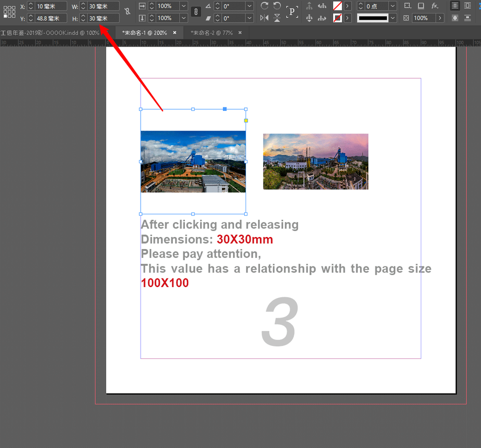Expand the stroke color options arrow
Screen dimensions: 481x448
(x=347, y=18)
